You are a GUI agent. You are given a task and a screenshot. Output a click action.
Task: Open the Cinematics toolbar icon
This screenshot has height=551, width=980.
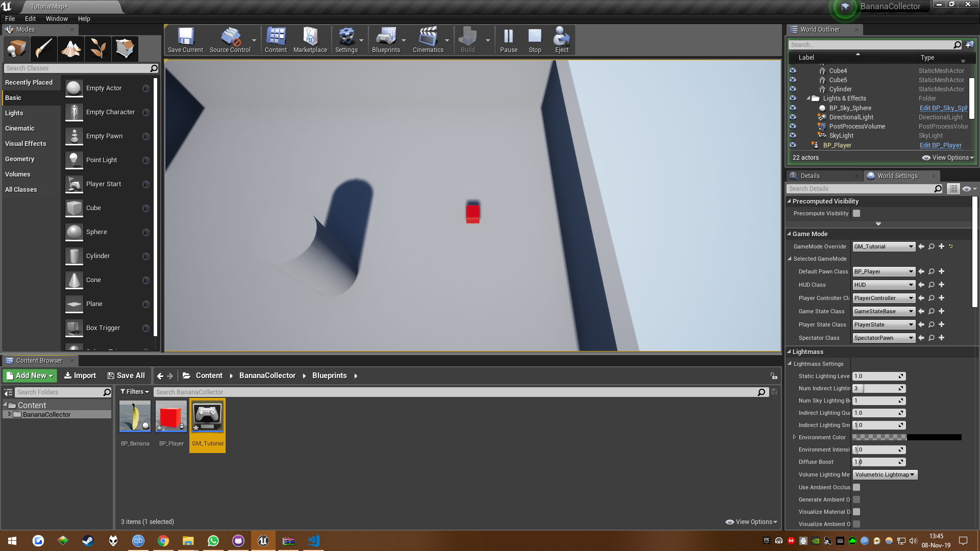pos(428,40)
